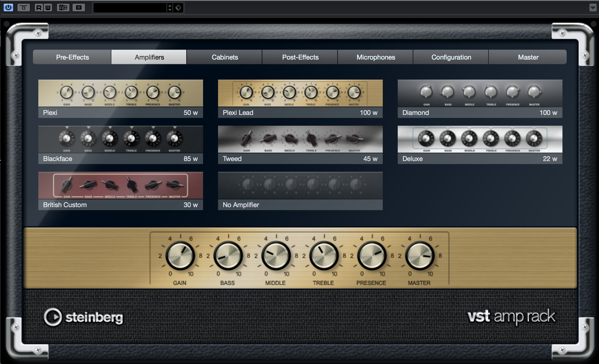Choose the Tweed 45 w amplifier
The width and height of the screenshot is (599, 364).
300,145
